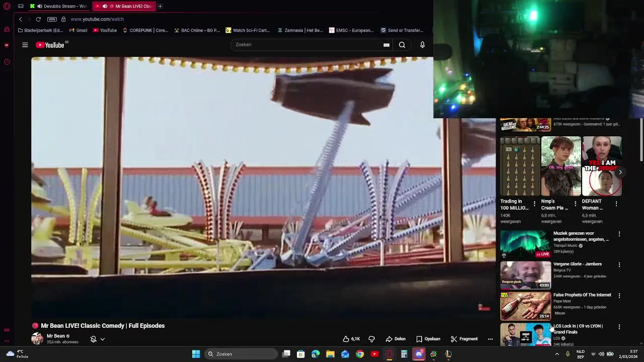The height and width of the screenshot is (362, 644).
Task: Open Microsoft Store from taskbar
Action: pyautogui.click(x=301, y=354)
